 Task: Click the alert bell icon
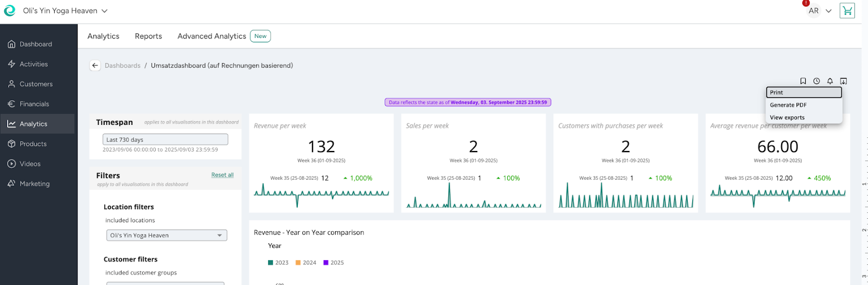click(830, 81)
